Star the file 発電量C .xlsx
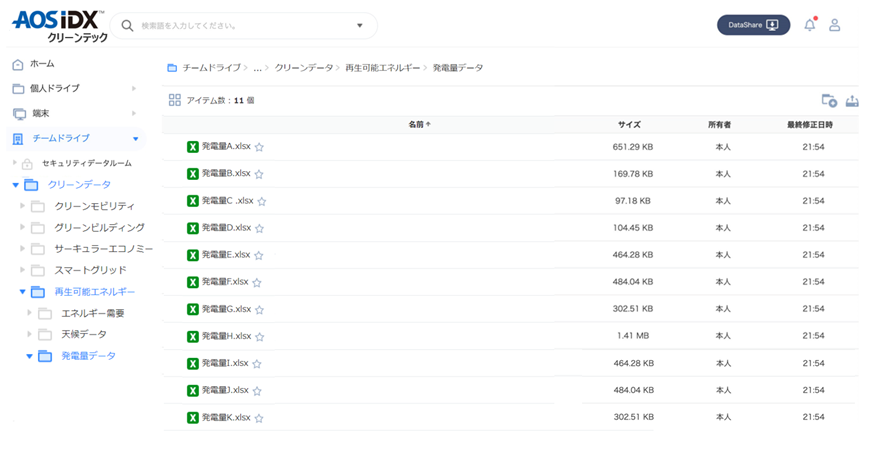The image size is (871, 454). pos(262,201)
